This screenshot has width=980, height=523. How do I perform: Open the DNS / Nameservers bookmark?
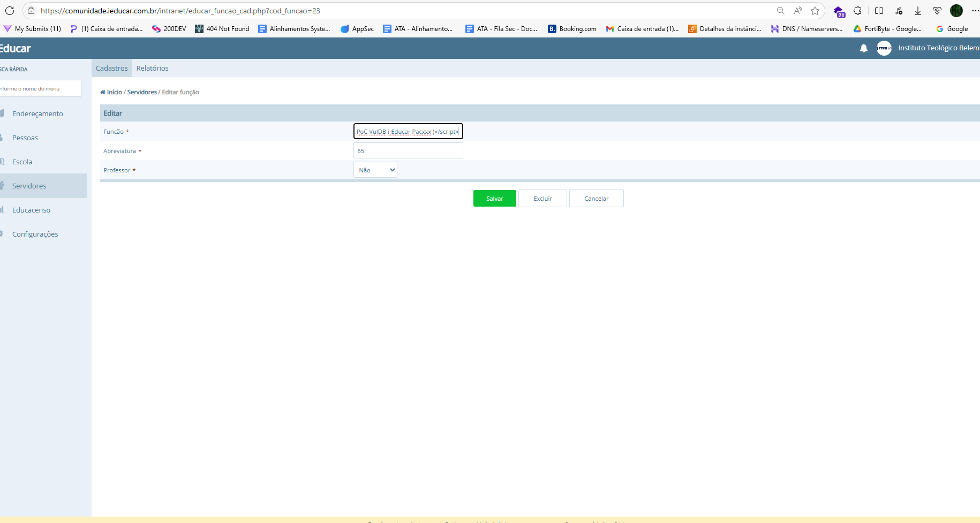(x=806, y=29)
